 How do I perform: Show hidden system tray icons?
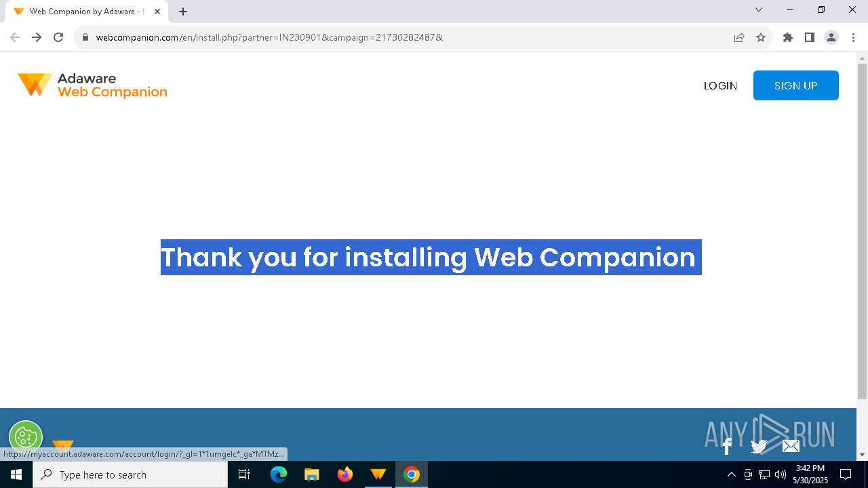point(732,474)
